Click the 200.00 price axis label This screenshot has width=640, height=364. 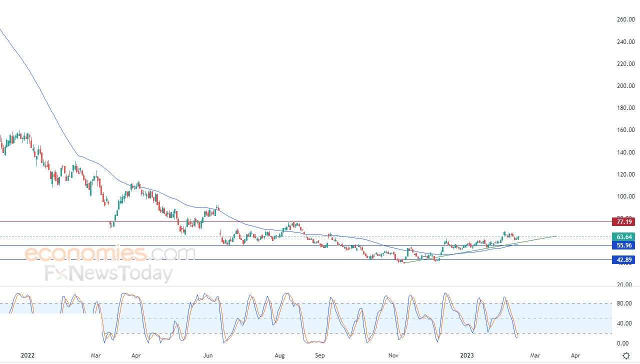pos(625,85)
